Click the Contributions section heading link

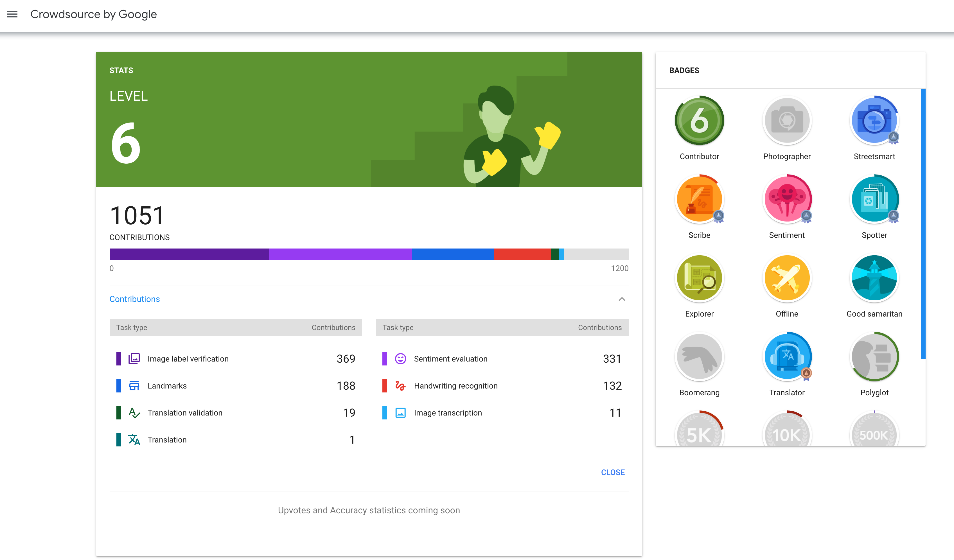134,299
